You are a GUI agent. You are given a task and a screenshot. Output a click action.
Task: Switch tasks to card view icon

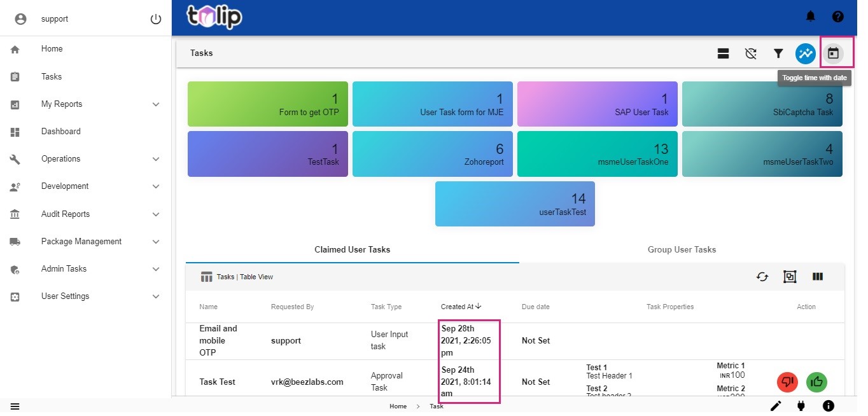[x=723, y=53]
